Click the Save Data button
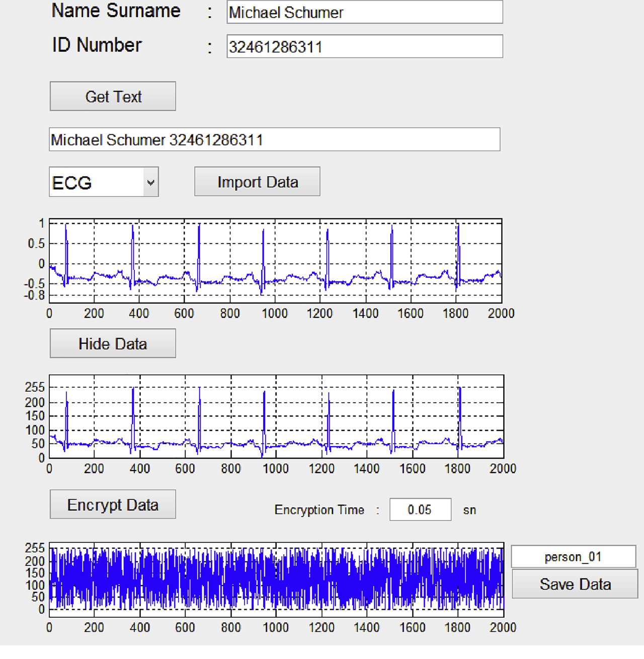Viewport: 644px width, 659px height. (575, 584)
